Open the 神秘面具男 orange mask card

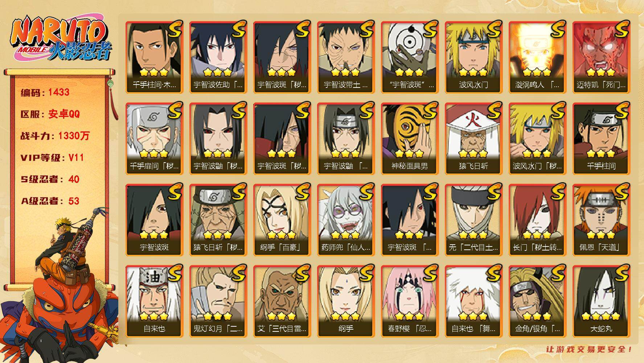410,138
